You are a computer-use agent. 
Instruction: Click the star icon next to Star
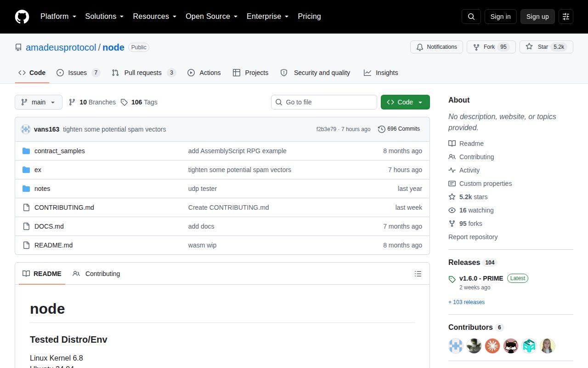pos(529,47)
